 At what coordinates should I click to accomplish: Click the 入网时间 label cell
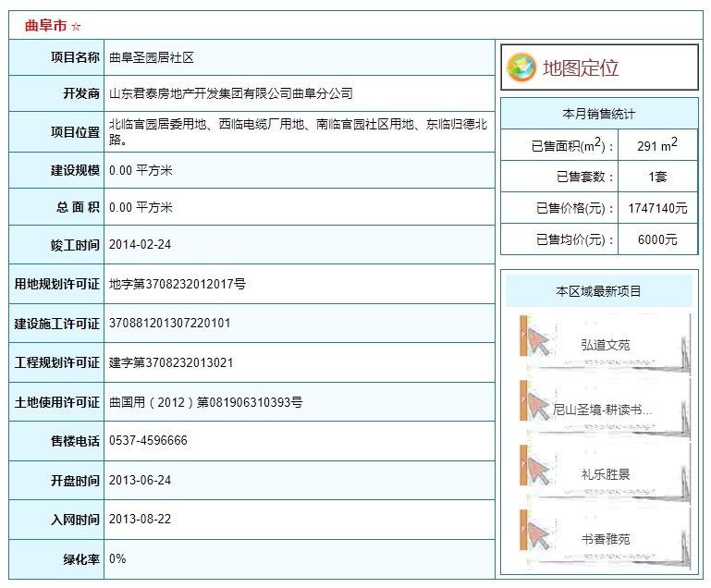click(x=56, y=520)
